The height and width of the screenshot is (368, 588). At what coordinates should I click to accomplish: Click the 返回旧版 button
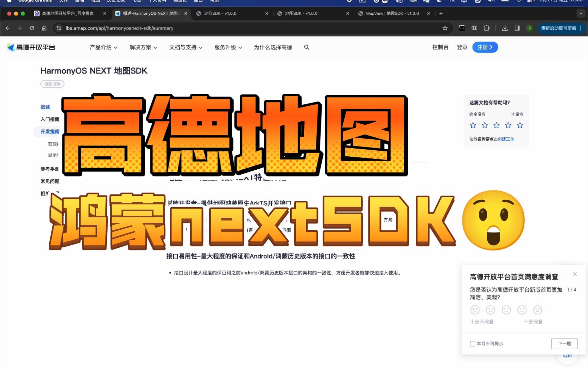click(52, 84)
